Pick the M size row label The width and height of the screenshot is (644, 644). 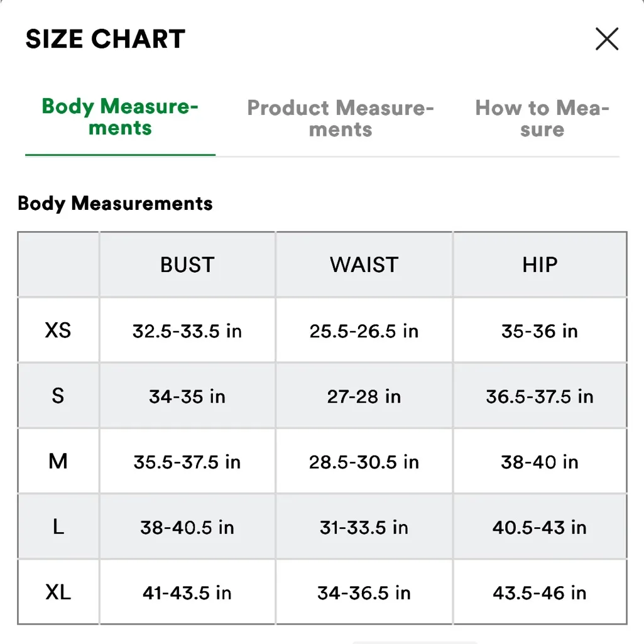click(x=58, y=462)
